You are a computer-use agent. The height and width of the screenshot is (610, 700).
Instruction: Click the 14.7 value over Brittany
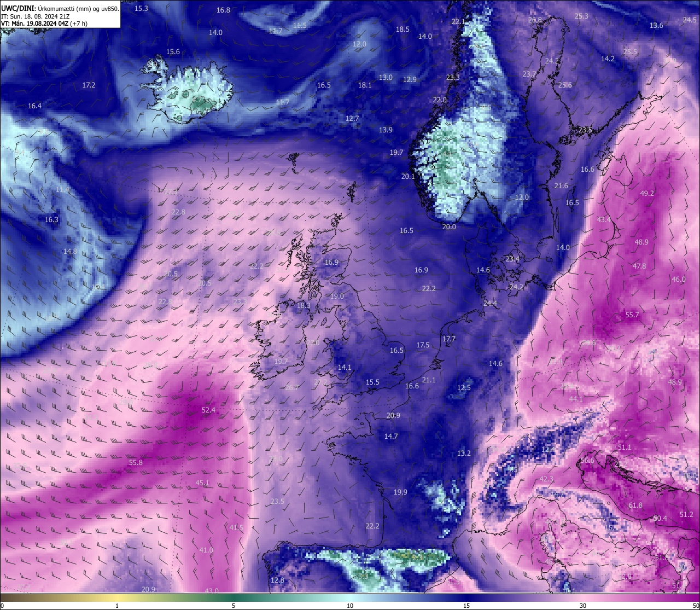coord(391,436)
